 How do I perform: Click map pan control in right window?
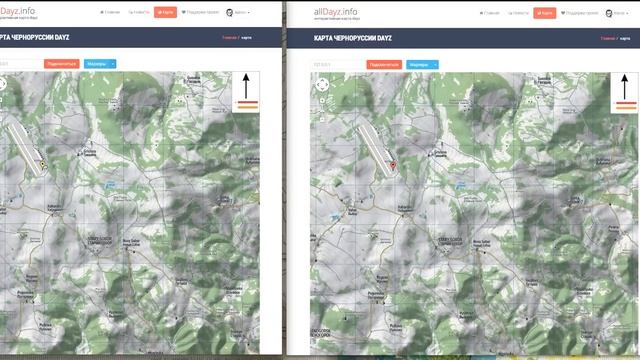322,85
